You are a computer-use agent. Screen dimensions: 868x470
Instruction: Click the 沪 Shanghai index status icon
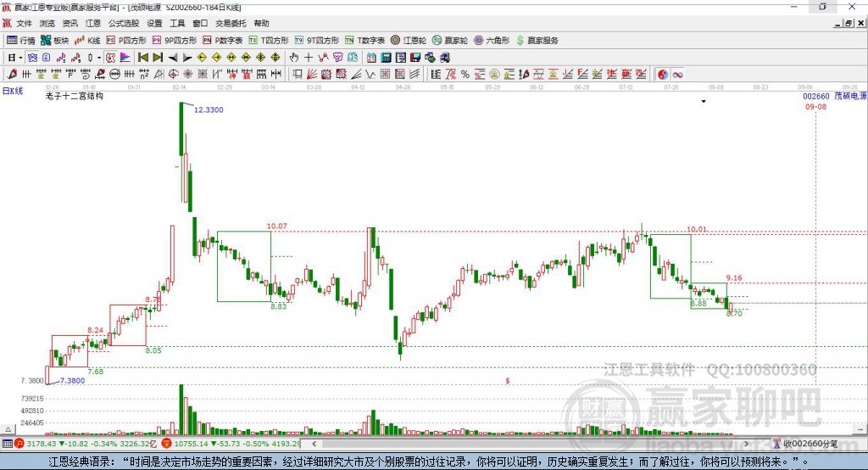pyautogui.click(x=19, y=444)
